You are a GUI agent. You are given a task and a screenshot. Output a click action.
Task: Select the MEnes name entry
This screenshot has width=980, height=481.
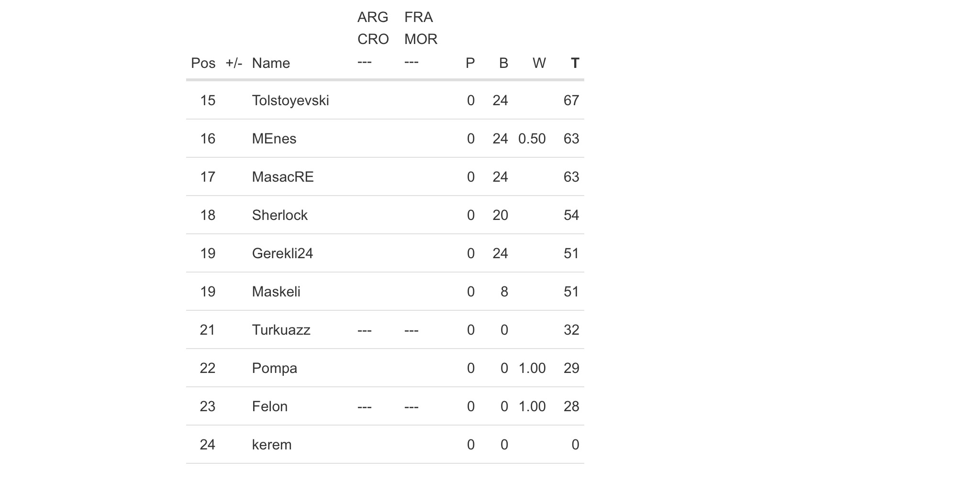(274, 139)
